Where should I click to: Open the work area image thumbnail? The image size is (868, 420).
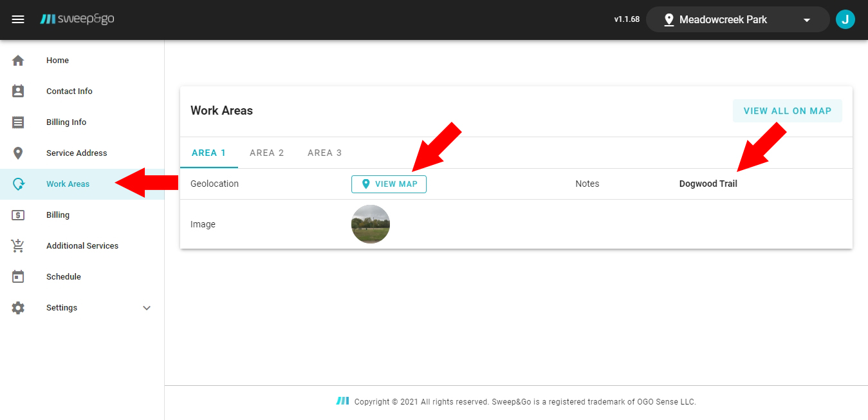(371, 224)
